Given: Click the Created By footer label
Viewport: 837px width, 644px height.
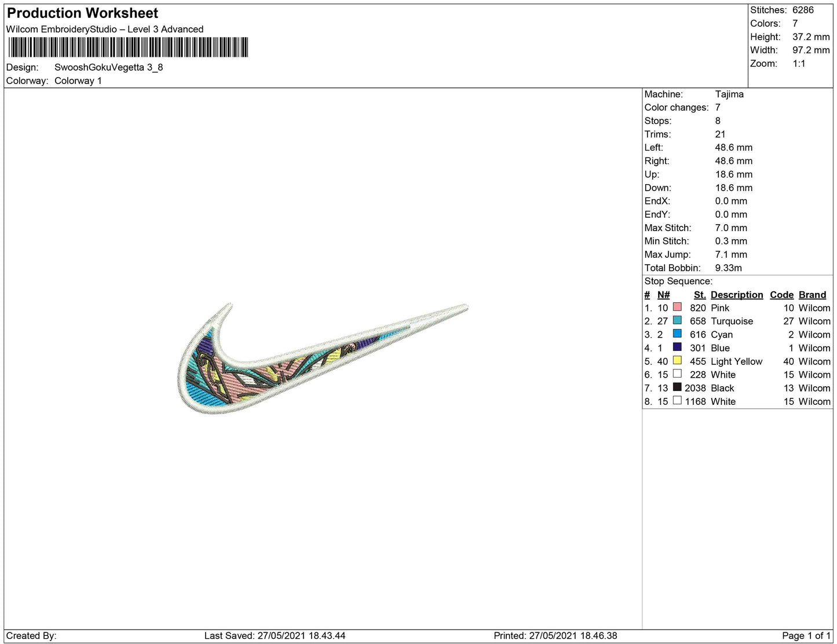Looking at the screenshot, I should [x=31, y=636].
